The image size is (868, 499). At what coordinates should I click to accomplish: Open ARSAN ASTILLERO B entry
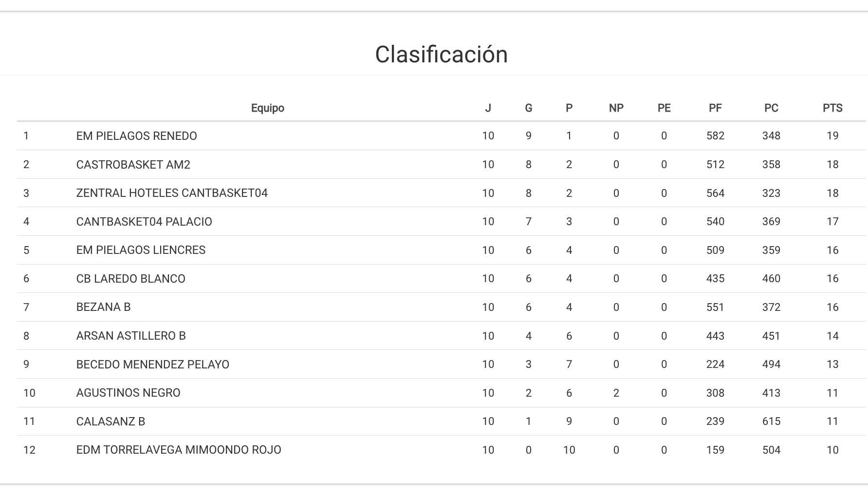[x=131, y=336]
